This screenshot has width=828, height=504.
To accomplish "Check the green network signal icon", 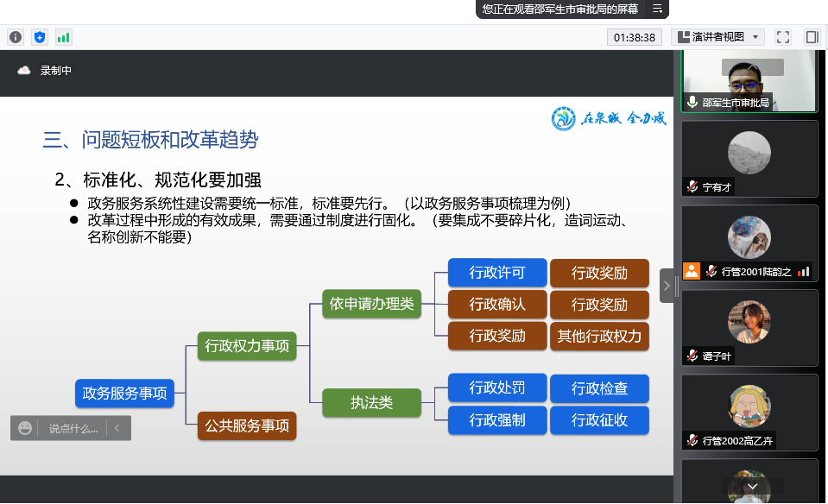I will coord(63,37).
